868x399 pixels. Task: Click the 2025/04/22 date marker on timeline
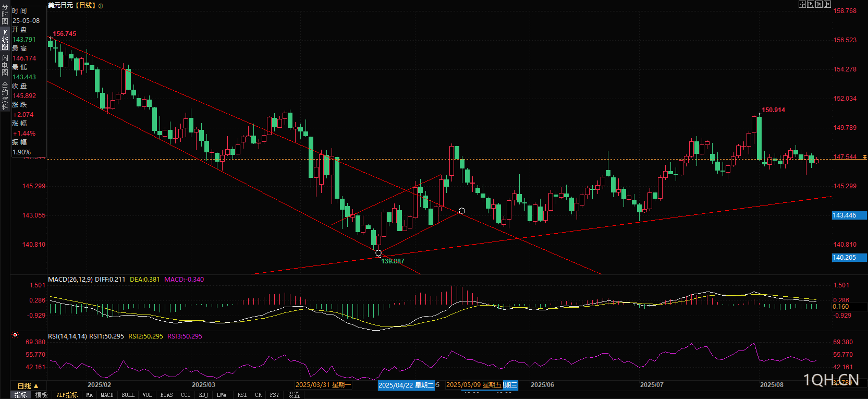406,385
